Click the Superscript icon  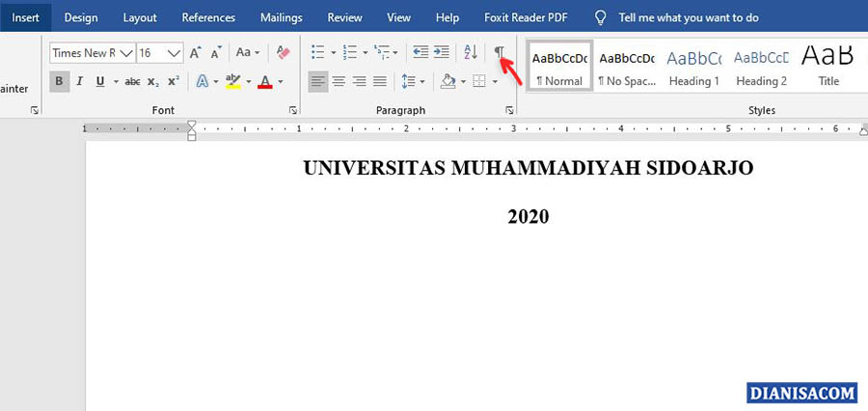[174, 82]
